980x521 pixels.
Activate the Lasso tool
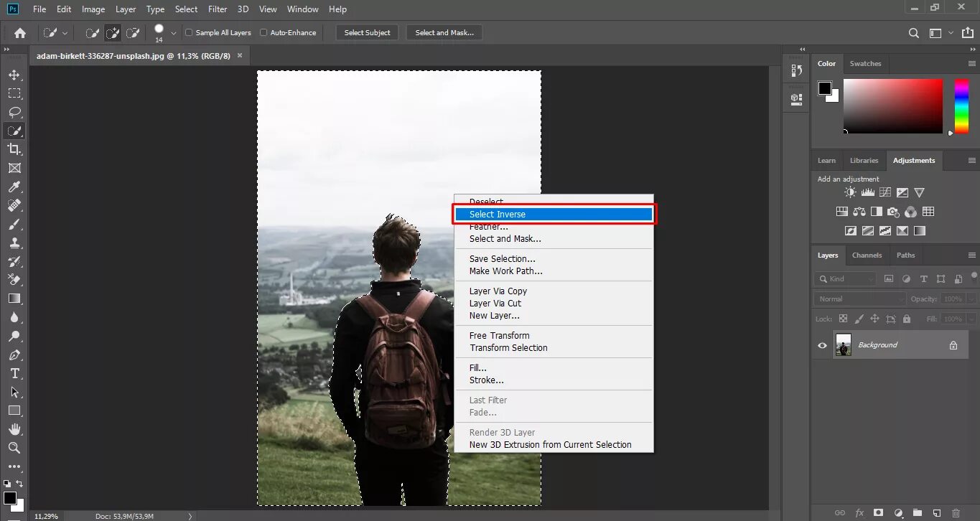tap(15, 112)
